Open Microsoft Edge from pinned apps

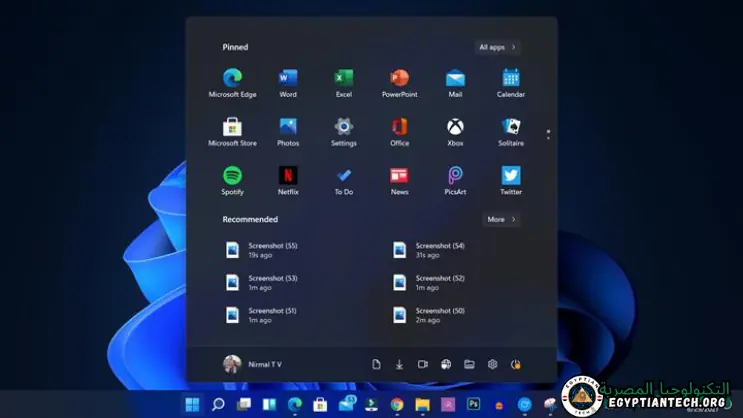(232, 78)
